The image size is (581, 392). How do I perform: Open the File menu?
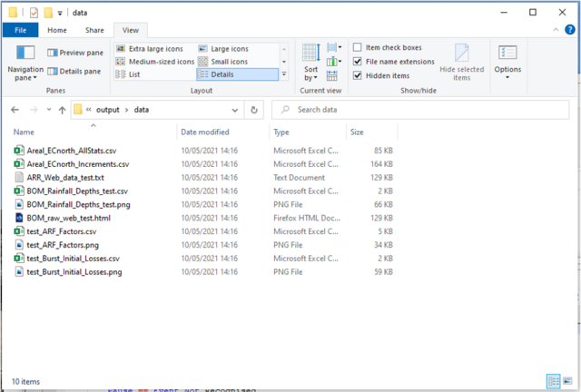(x=20, y=30)
